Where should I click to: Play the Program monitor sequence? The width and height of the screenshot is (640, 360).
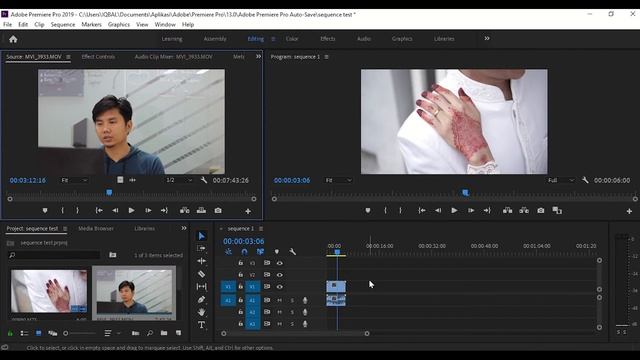(454, 211)
